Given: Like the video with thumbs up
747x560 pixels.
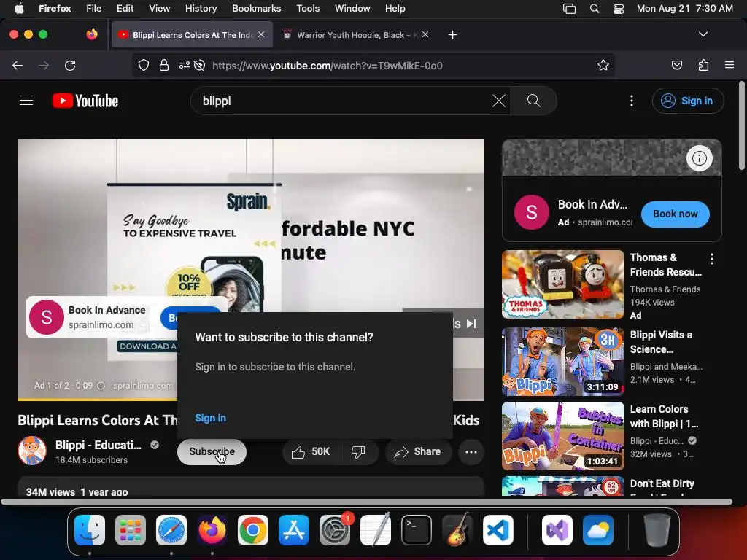Looking at the screenshot, I should coord(311,452).
